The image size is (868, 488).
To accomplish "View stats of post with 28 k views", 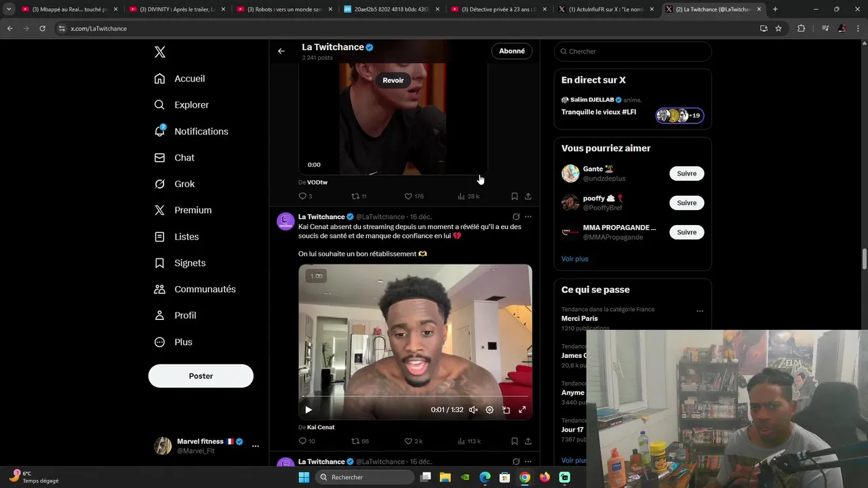I will [x=468, y=197].
